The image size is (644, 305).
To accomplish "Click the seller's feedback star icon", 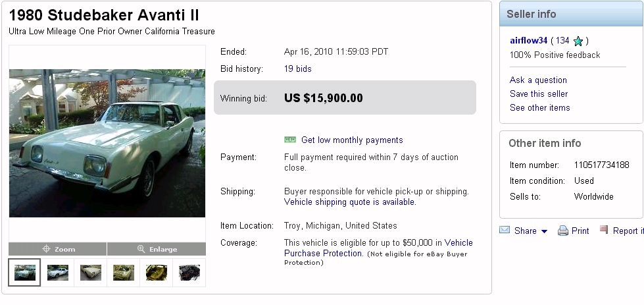I will coord(578,41).
